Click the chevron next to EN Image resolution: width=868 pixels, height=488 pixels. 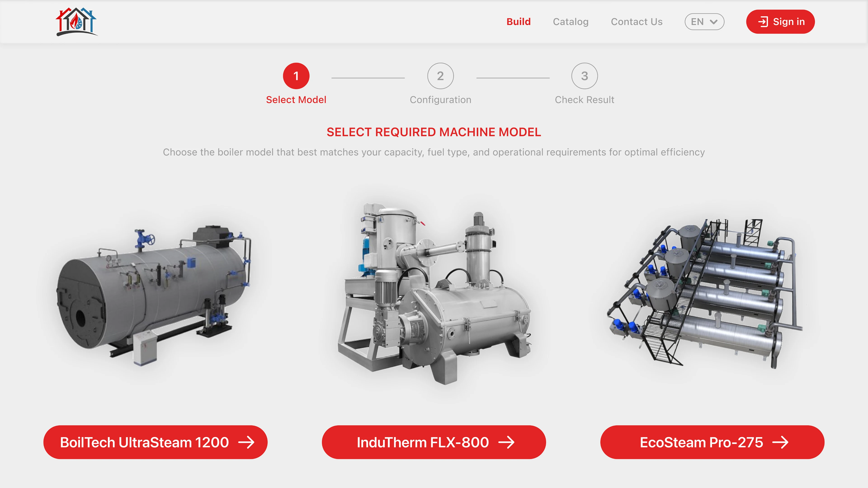point(714,22)
